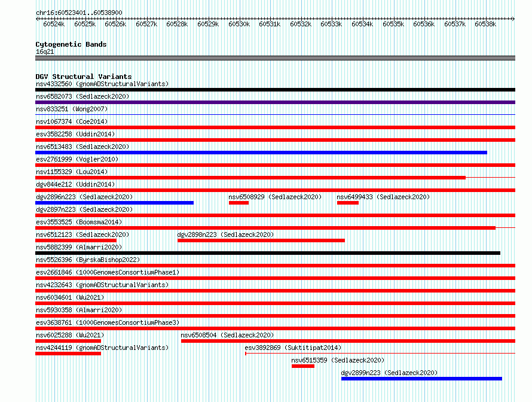Select the nsv833251 (Wong2007) label
532x402 pixels.
(x=72, y=109)
